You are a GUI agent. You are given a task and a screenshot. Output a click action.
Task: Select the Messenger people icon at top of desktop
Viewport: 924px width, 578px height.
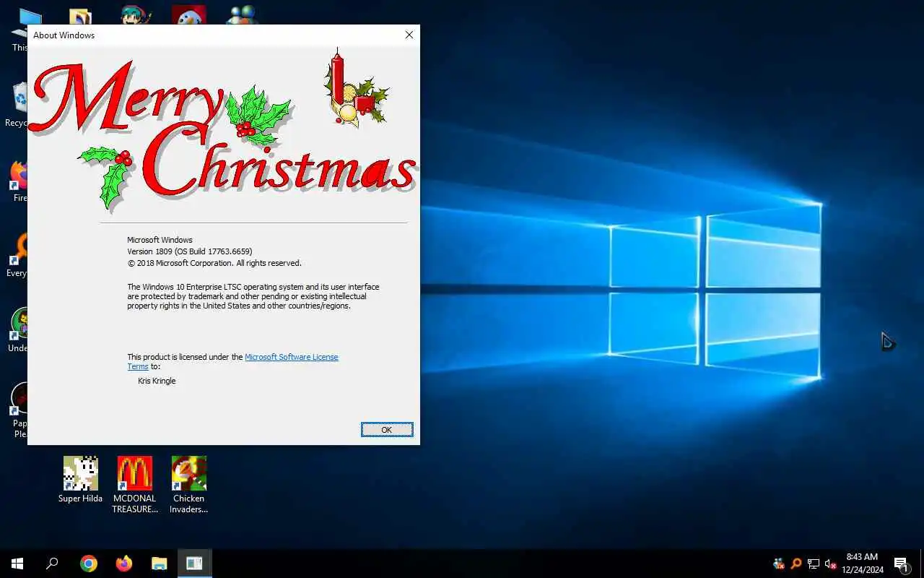coord(243,14)
